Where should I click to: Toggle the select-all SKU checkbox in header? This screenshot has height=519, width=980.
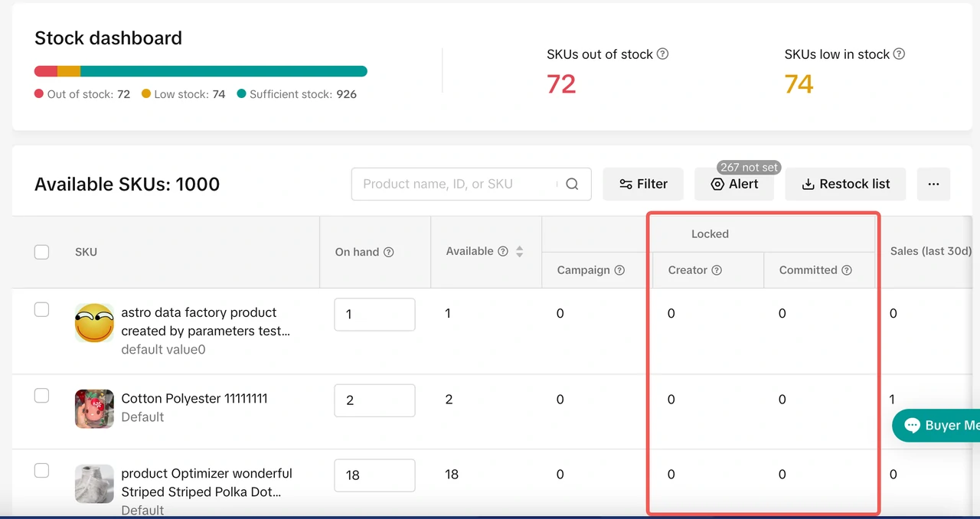coord(42,252)
